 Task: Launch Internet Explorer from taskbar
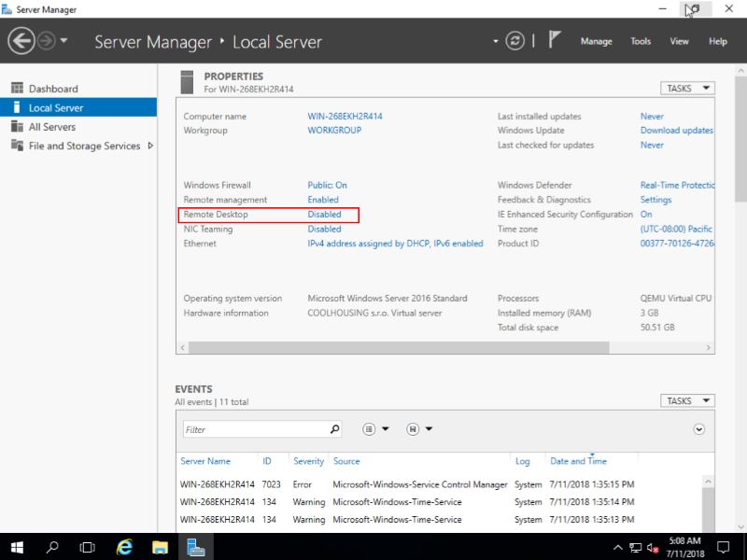coord(124,547)
